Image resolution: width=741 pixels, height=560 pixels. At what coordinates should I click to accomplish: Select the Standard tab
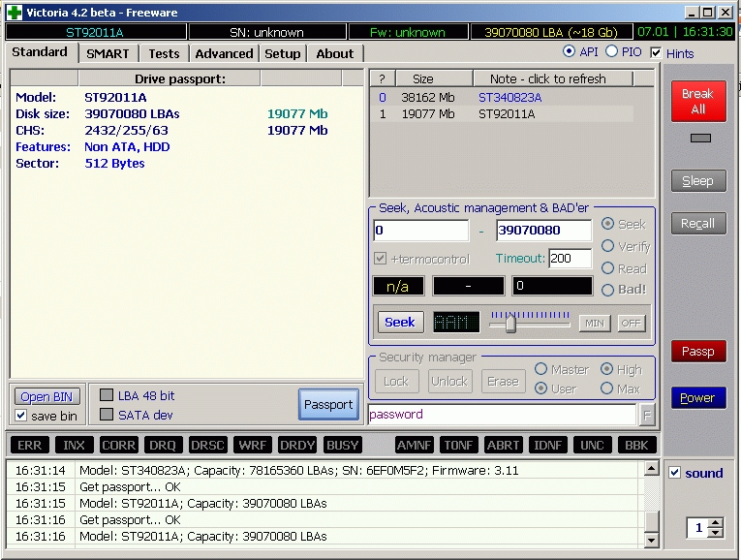pos(40,52)
